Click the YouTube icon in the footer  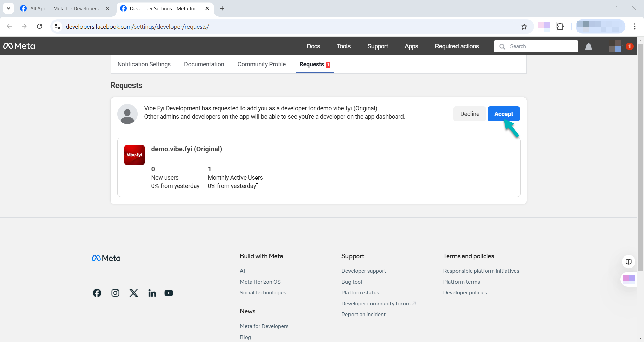[169, 293]
